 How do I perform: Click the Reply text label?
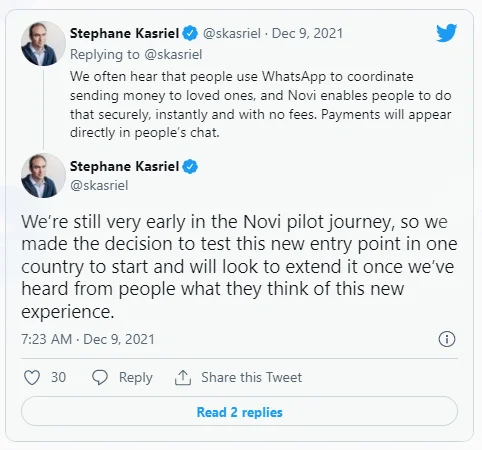click(136, 378)
